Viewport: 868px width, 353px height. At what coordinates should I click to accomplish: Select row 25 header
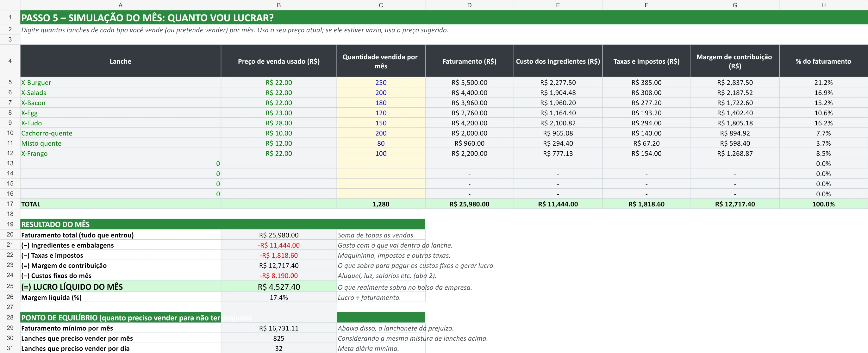(x=10, y=286)
